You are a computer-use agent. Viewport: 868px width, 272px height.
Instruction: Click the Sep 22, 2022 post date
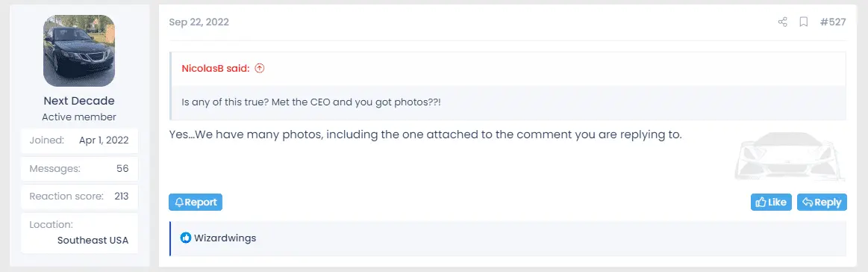click(x=199, y=22)
